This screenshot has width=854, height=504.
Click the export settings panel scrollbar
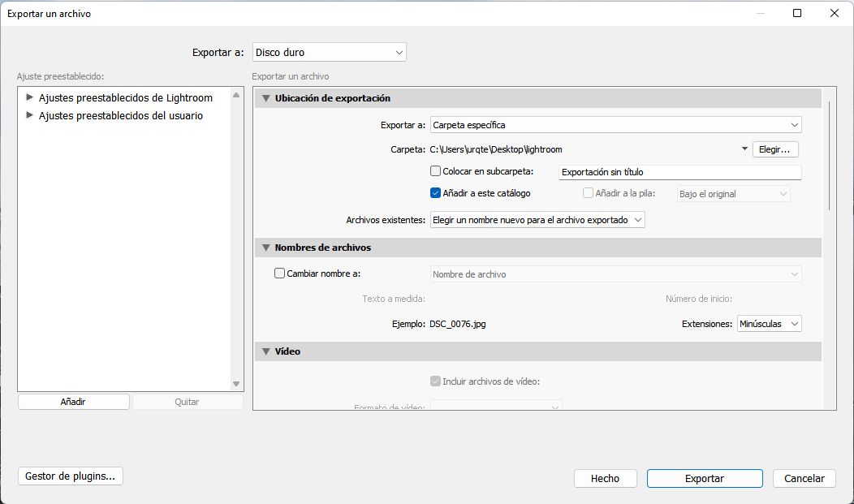(829, 154)
